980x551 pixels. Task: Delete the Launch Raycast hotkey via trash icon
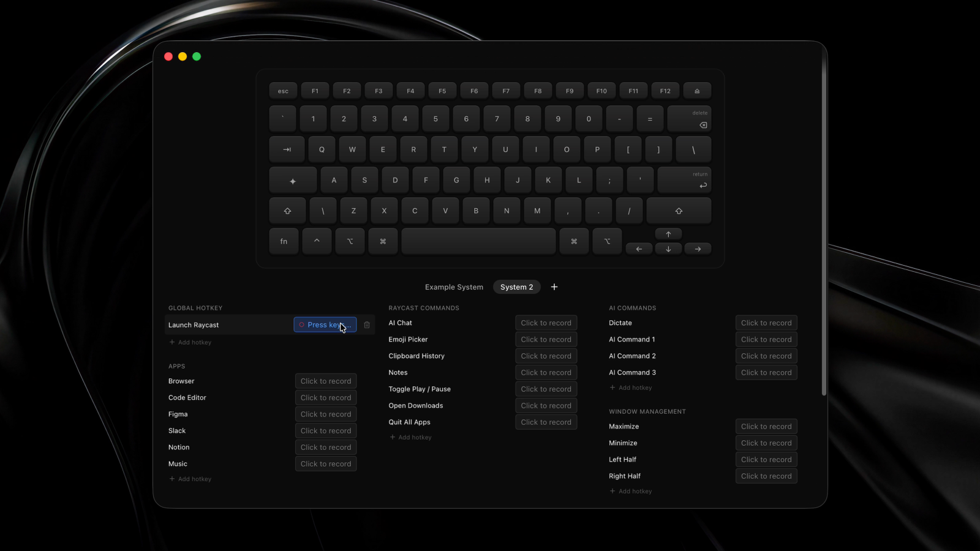click(367, 325)
